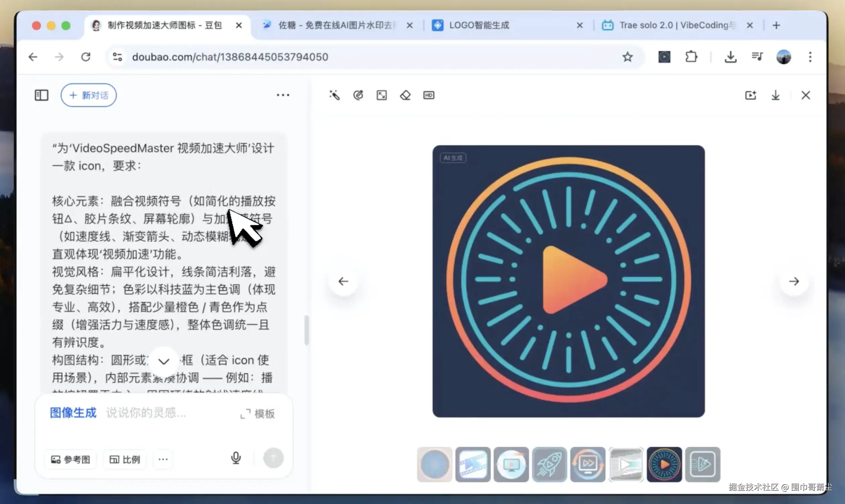Image resolution: width=845 pixels, height=504 pixels.
Task: Select the rocket icon thumbnail variant
Action: (549, 464)
